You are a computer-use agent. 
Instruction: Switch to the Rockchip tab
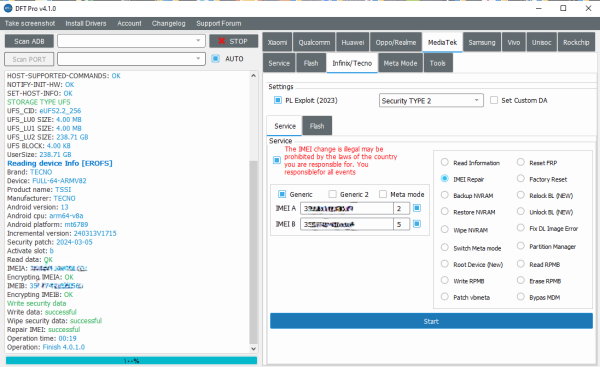pyautogui.click(x=576, y=42)
